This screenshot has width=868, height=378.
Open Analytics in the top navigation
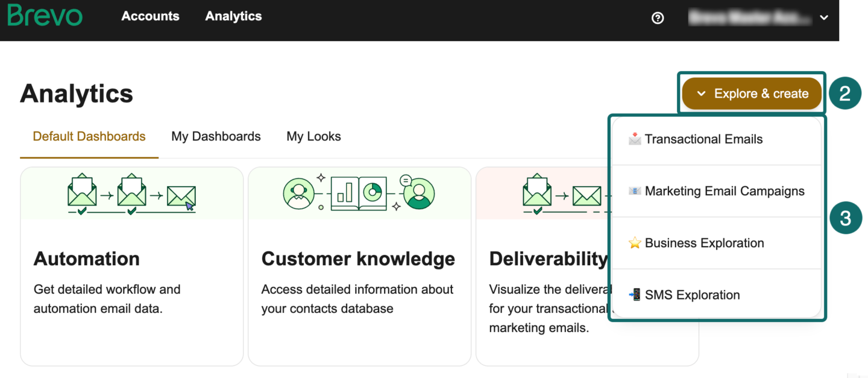click(x=233, y=16)
